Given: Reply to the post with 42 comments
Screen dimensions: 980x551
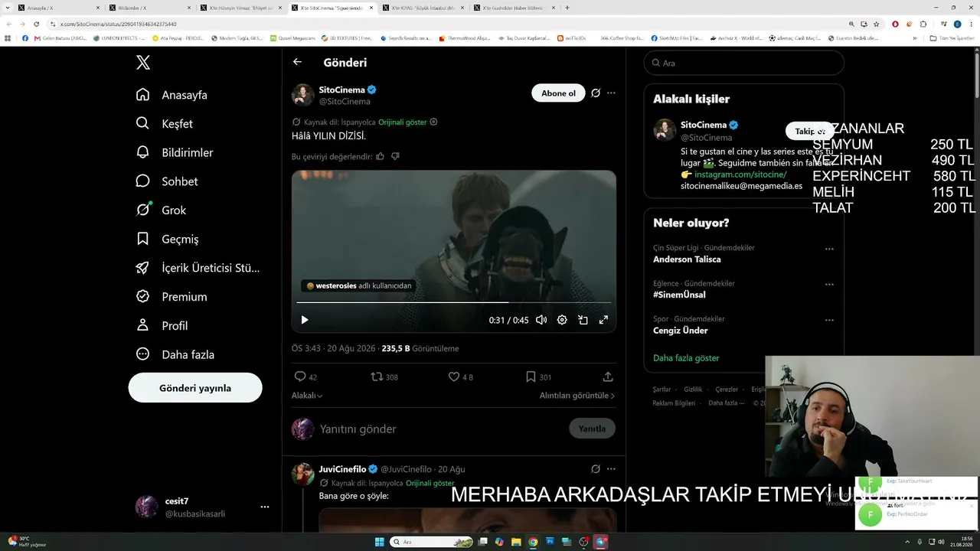Looking at the screenshot, I should tap(305, 377).
